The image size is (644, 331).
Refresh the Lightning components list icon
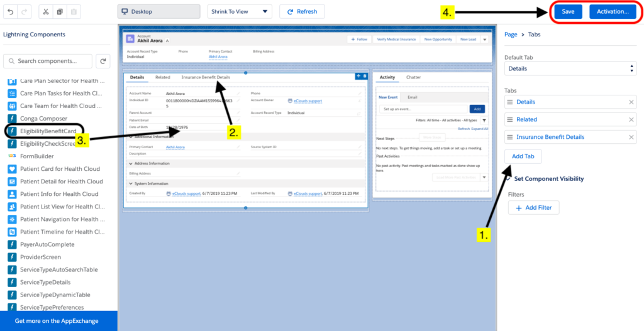(103, 61)
